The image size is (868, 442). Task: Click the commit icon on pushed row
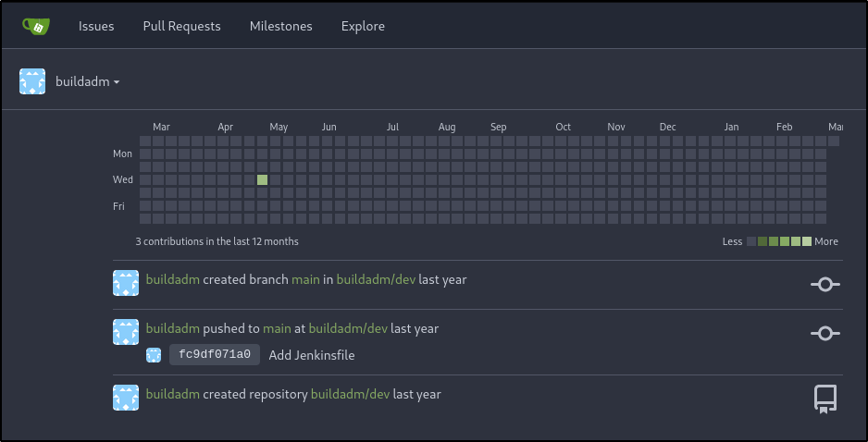pos(825,333)
